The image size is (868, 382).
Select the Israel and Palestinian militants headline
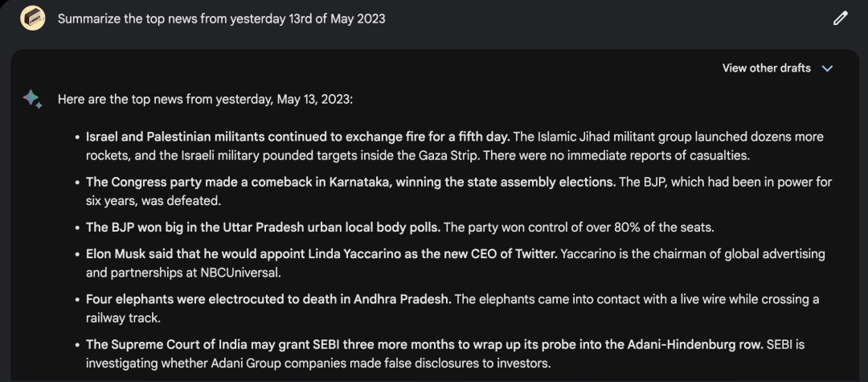click(297, 137)
